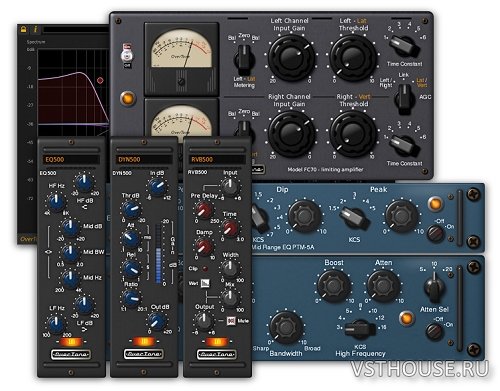Click the EQ500 LF dB knob
Image resolution: width=500 pixels, height=391 pixels.
pos(84,304)
